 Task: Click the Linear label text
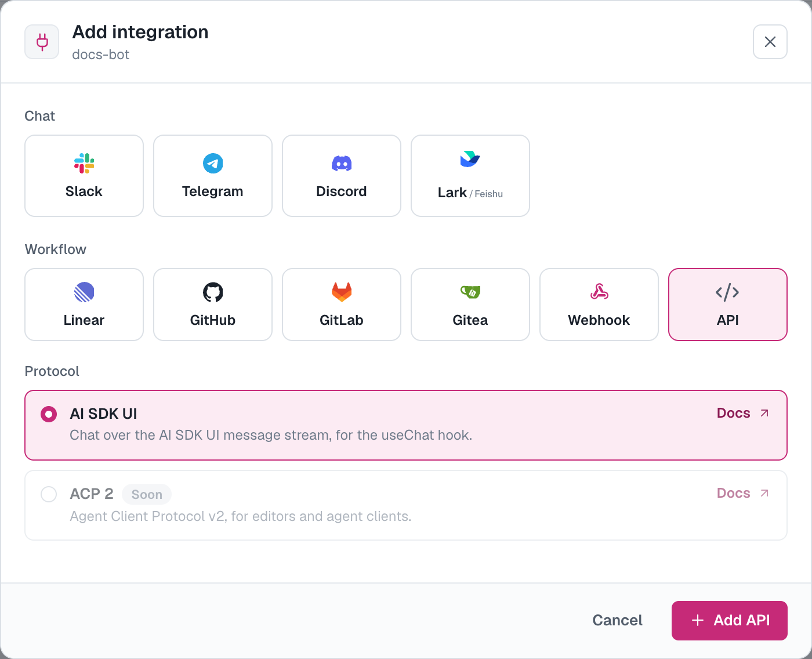[x=84, y=320]
